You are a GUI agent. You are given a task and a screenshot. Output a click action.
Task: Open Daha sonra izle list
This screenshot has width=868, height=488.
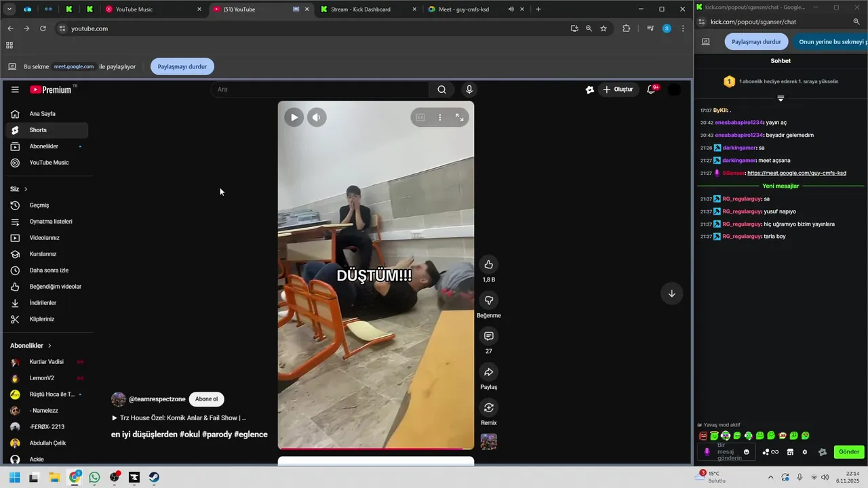tap(45, 270)
